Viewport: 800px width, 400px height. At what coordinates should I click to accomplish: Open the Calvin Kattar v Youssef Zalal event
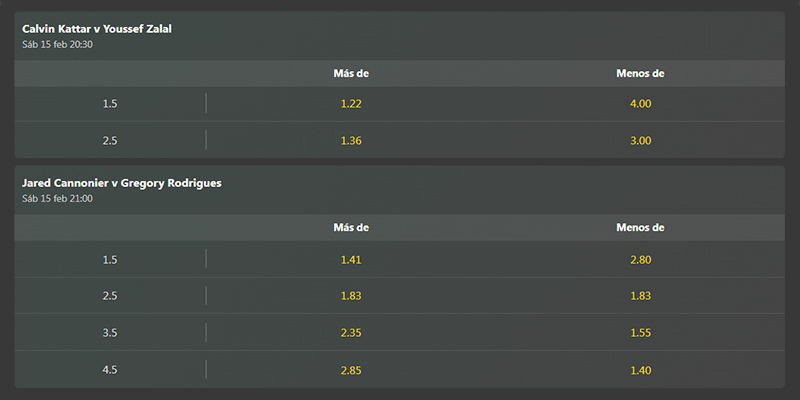point(97,29)
